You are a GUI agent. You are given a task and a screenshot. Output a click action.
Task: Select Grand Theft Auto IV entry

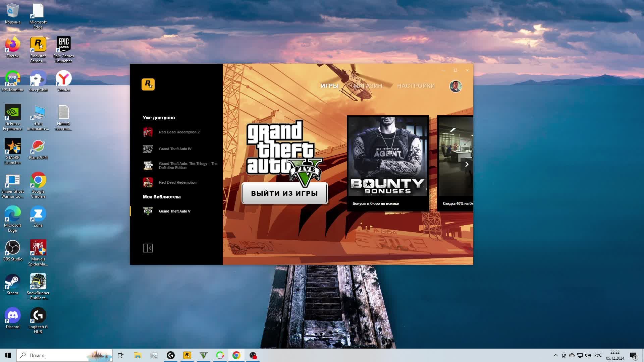pos(175,149)
